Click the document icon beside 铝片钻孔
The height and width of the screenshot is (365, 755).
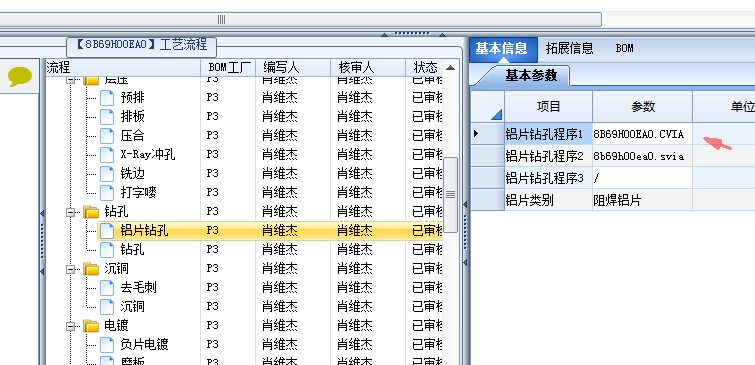[x=107, y=231]
